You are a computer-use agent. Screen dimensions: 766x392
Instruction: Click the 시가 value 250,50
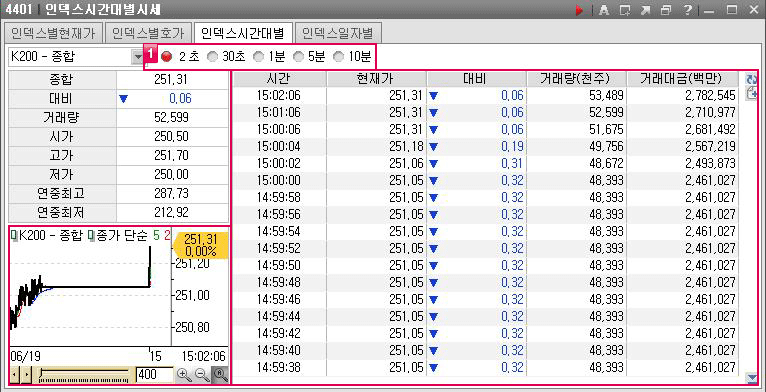[x=172, y=137]
